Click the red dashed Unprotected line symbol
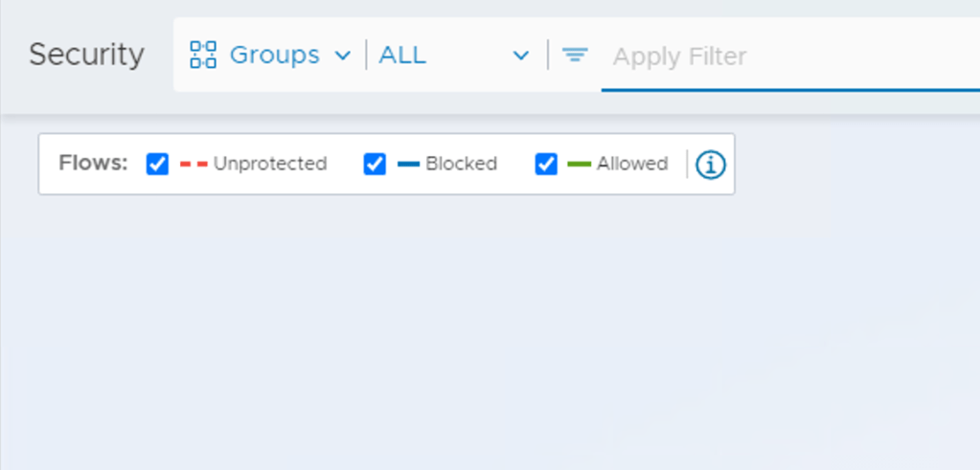The height and width of the screenshot is (470, 980). tap(194, 165)
